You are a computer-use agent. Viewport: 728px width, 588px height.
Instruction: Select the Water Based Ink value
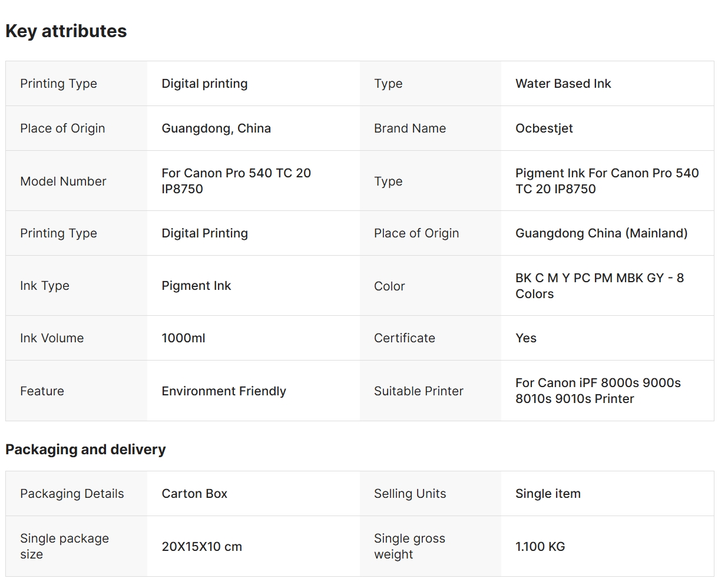click(x=563, y=84)
